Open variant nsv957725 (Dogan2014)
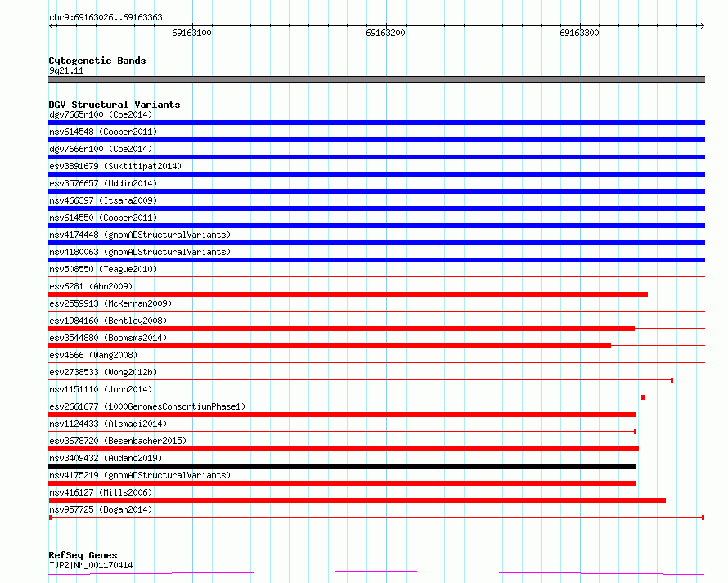Screen dimensions: 728x583 pyautogui.click(x=101, y=509)
